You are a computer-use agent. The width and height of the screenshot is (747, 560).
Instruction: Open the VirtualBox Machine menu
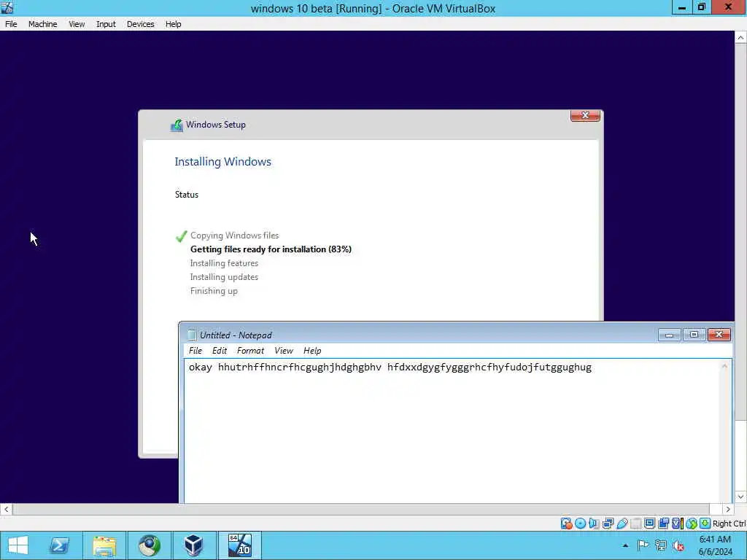pyautogui.click(x=42, y=24)
